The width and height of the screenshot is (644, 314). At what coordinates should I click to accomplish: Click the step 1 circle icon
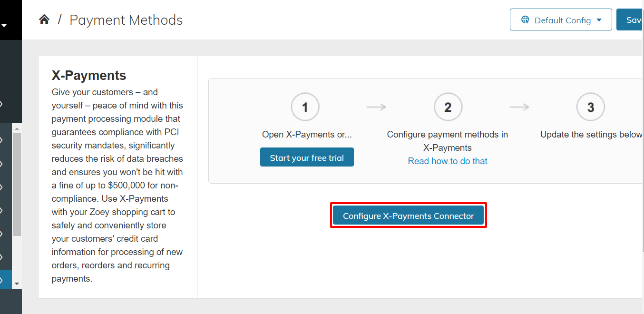pyautogui.click(x=305, y=107)
